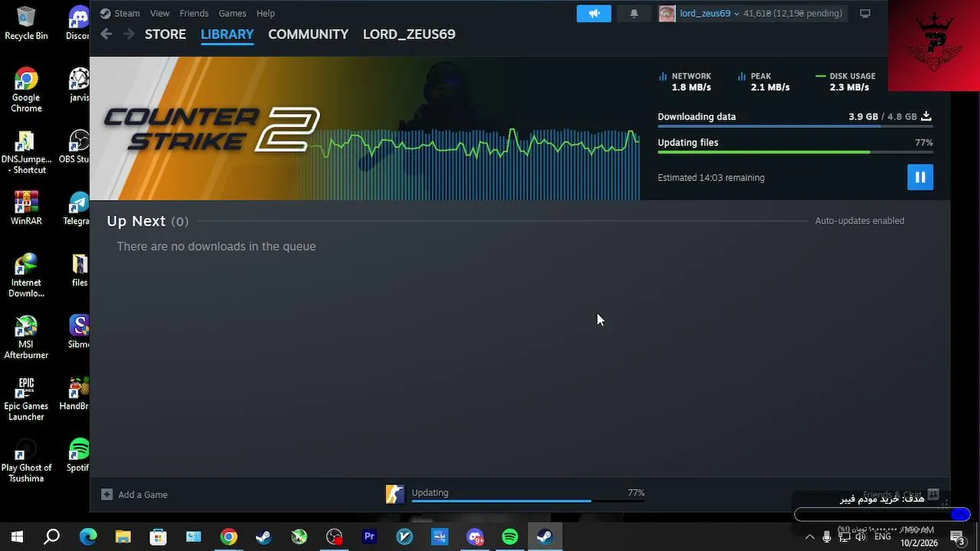
Task: Select the Epic Games Launcher desktop icon
Action: 26,399
